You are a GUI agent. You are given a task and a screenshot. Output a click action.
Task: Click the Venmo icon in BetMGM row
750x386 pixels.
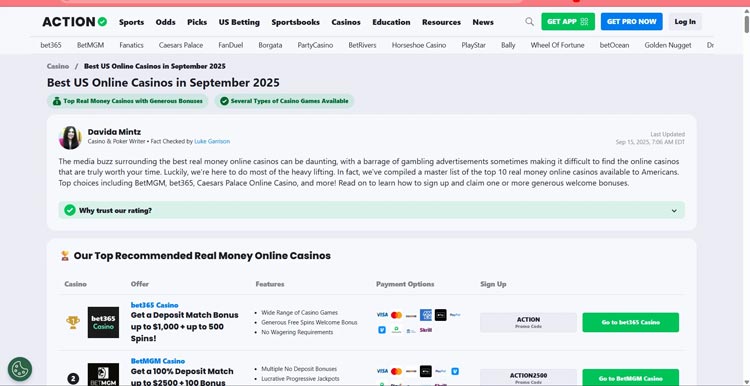pyautogui.click(x=455, y=371)
